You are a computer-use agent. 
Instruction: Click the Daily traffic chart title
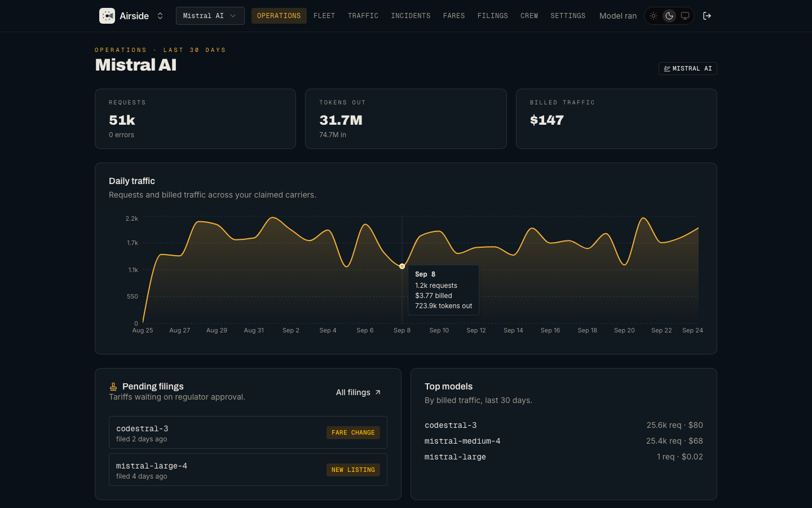(x=132, y=181)
